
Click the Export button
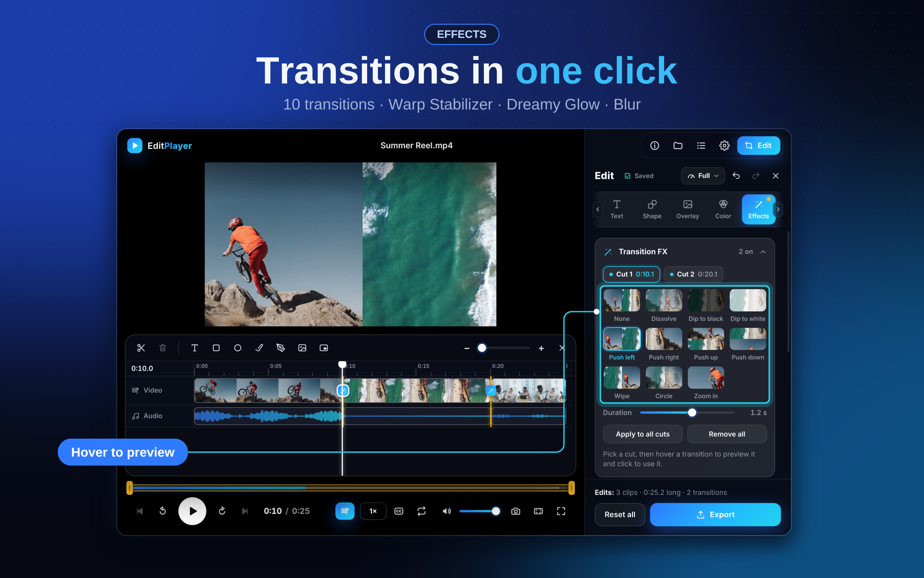[715, 514]
